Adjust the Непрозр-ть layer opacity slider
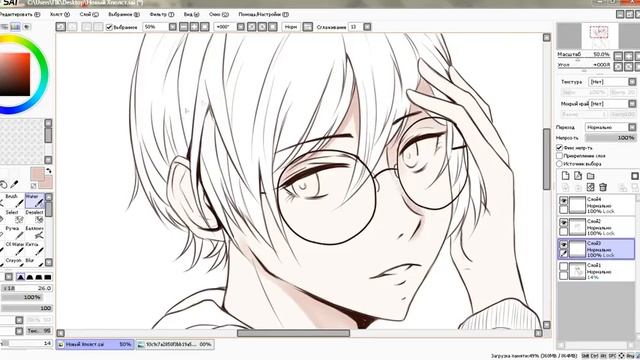 click(611, 138)
